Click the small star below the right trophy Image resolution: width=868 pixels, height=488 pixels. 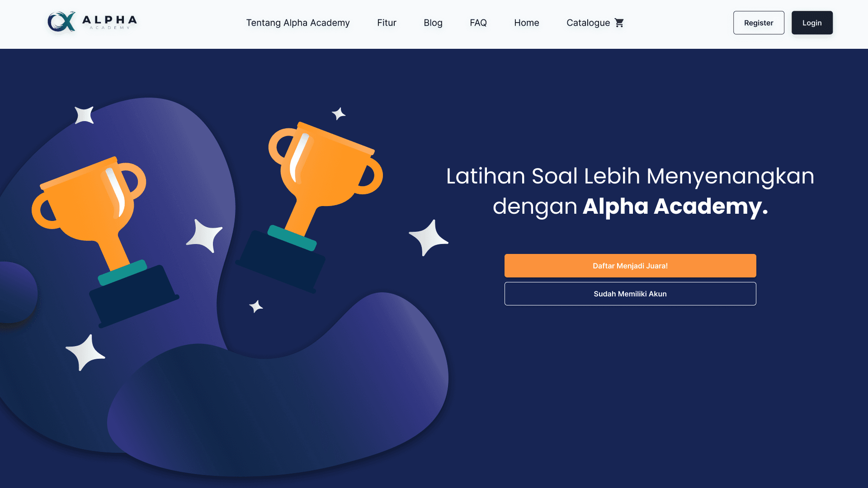[x=256, y=306]
